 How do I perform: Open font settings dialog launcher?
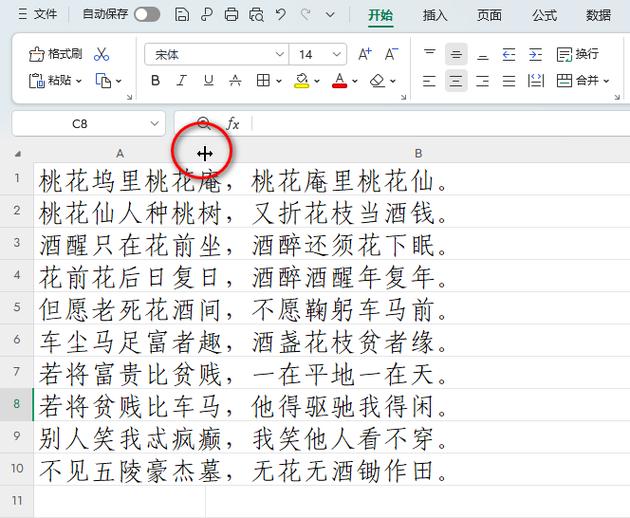(403, 97)
